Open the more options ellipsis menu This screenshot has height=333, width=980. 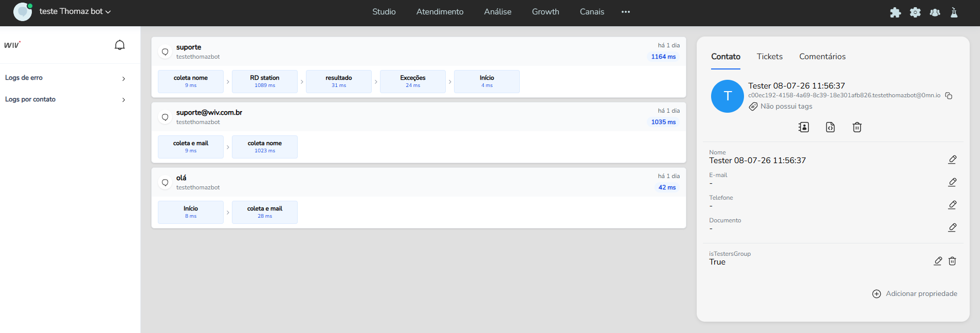point(625,12)
